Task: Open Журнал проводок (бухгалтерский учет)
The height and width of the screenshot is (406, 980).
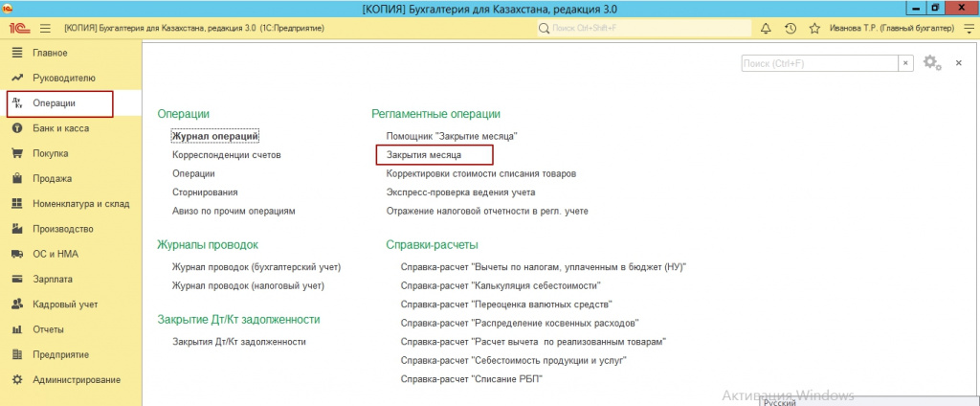Action: (x=256, y=268)
